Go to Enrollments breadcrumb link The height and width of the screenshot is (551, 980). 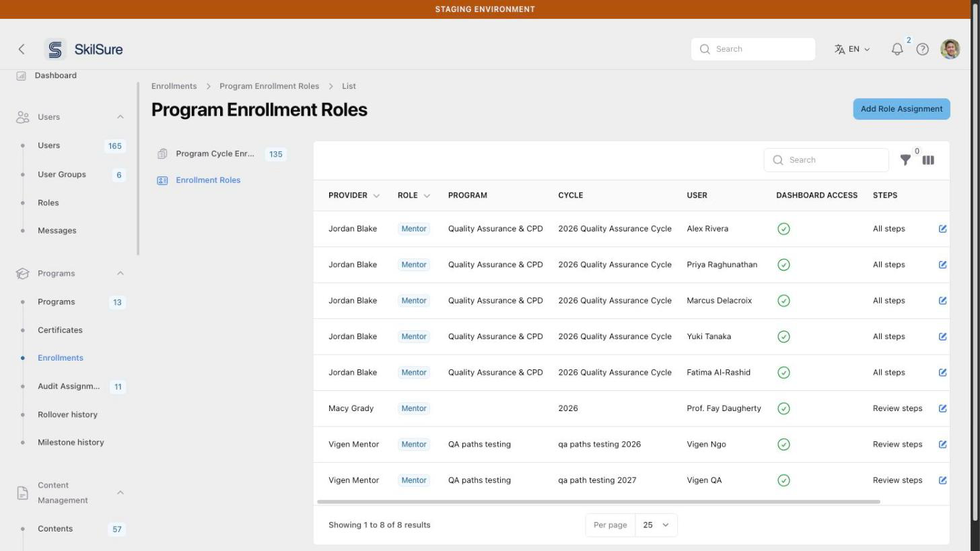pos(174,86)
